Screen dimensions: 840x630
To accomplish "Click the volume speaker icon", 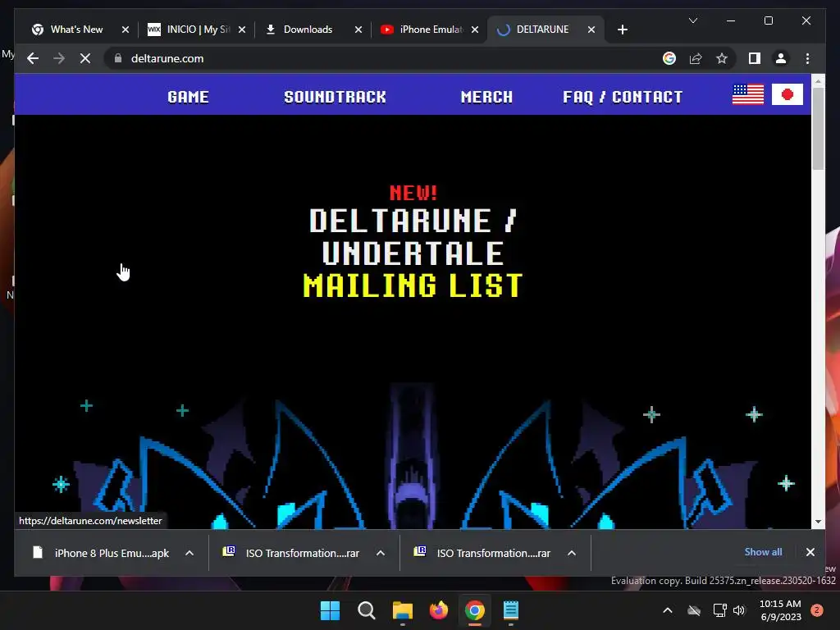I will click(x=739, y=610).
